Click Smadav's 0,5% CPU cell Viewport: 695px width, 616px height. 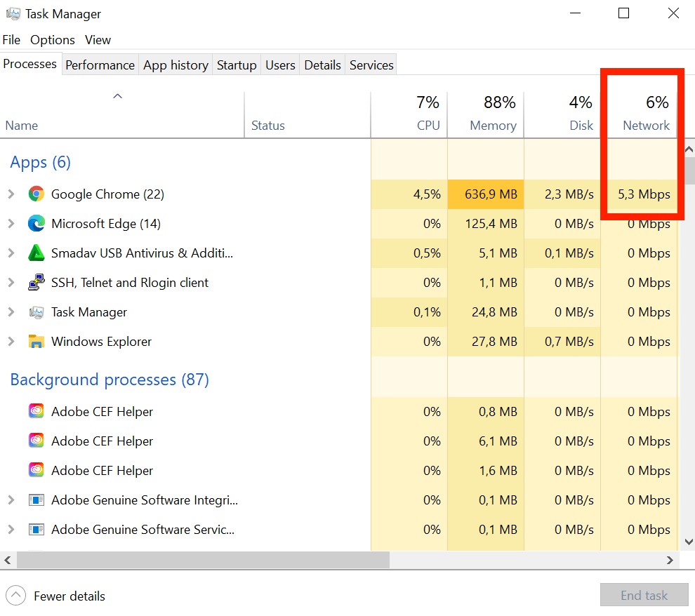pyautogui.click(x=409, y=253)
